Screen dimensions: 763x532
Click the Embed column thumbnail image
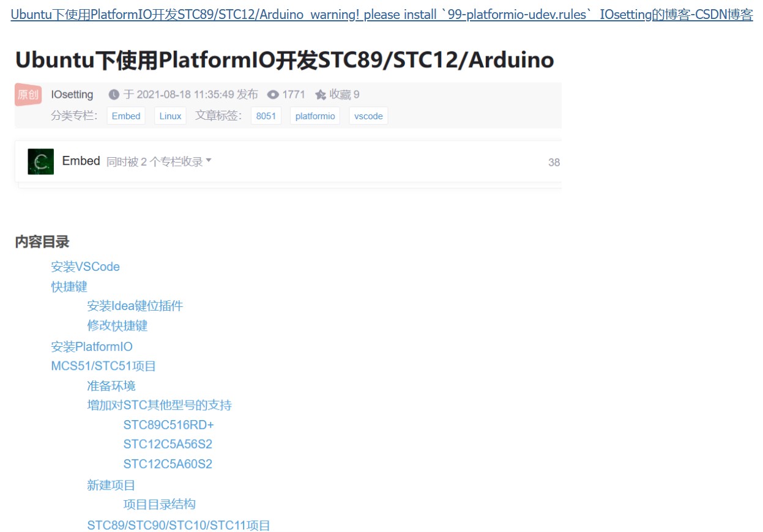point(40,161)
